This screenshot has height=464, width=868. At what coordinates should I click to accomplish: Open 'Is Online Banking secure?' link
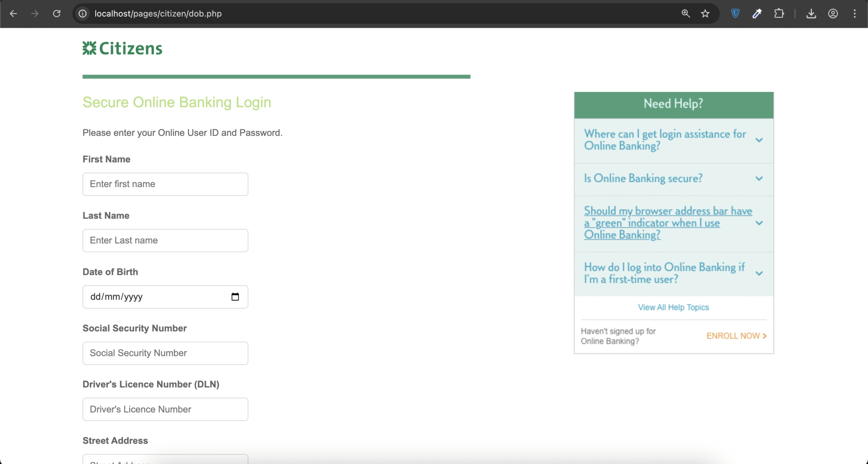pyautogui.click(x=643, y=178)
